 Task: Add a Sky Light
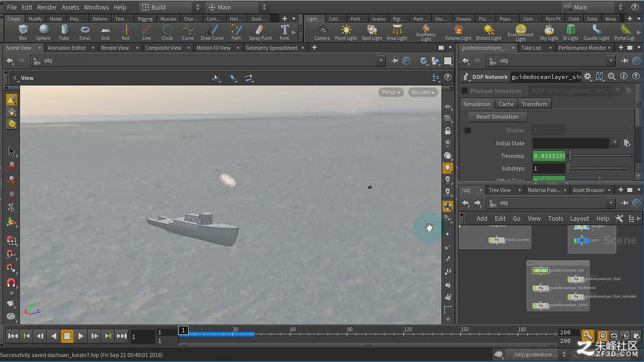click(549, 32)
